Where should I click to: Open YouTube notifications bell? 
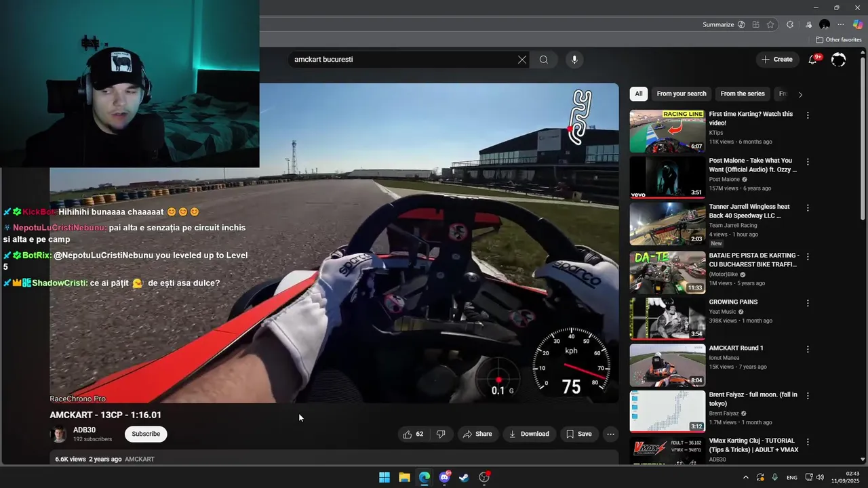click(812, 60)
